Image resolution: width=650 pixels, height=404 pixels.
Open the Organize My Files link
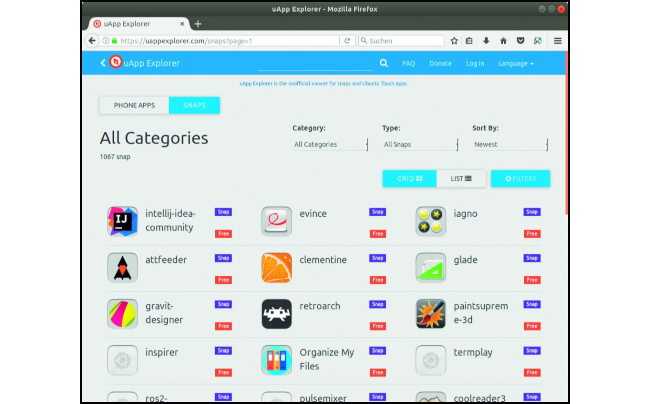click(x=327, y=359)
